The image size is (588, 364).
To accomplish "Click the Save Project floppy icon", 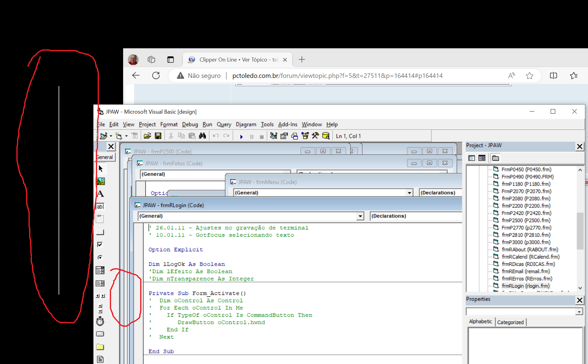I will [158, 136].
